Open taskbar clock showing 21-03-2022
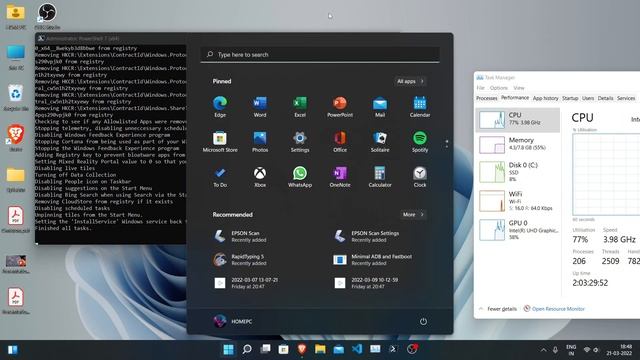The image size is (640, 360). [x=619, y=350]
